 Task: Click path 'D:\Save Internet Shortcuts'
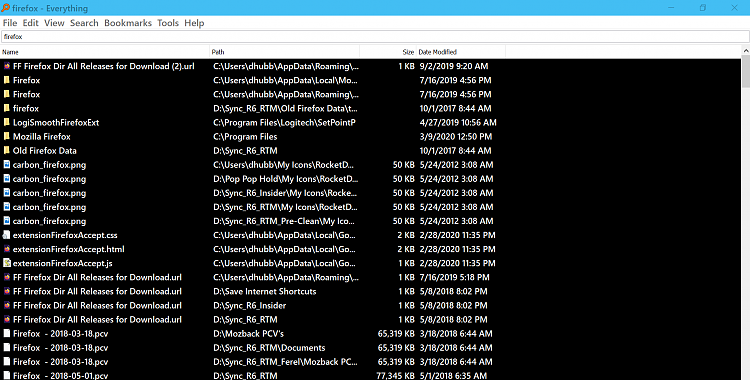click(265, 291)
